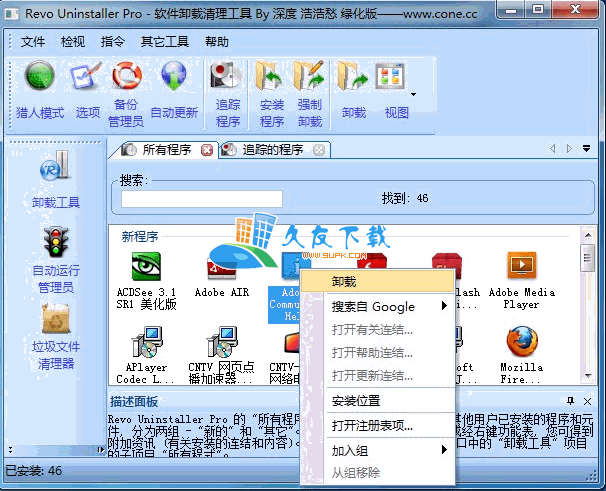Click the sidebar bottom expand arrow
This screenshot has width=606, height=491.
click(100, 450)
